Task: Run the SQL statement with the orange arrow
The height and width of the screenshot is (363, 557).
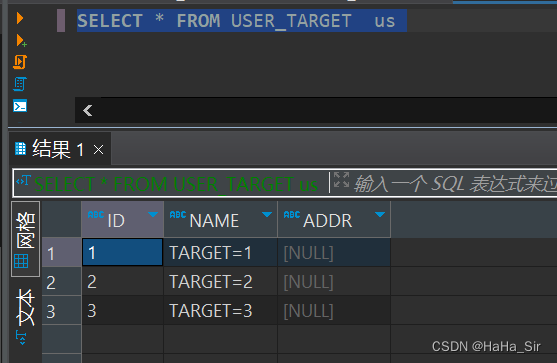Action: click(x=20, y=18)
